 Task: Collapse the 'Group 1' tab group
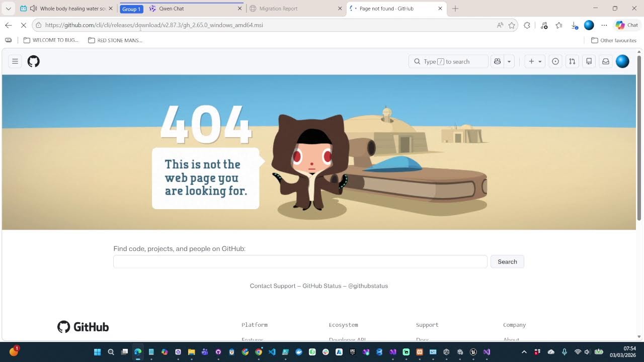131,9
